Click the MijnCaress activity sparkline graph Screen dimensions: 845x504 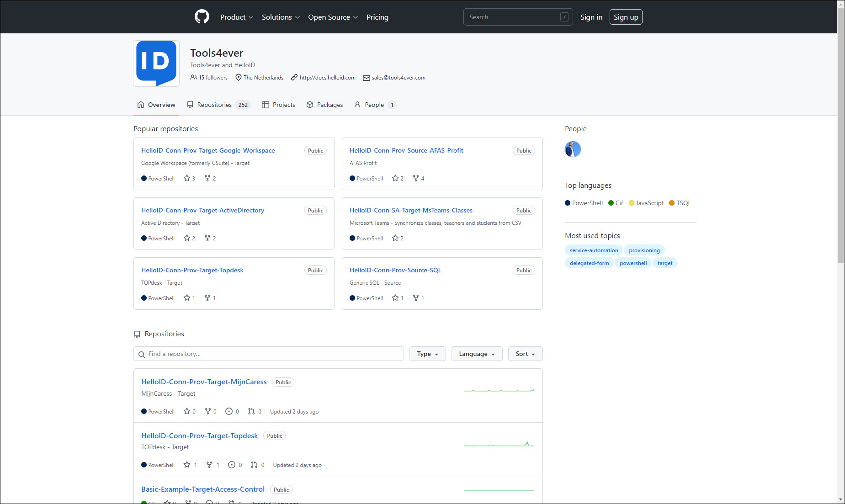tap(499, 390)
